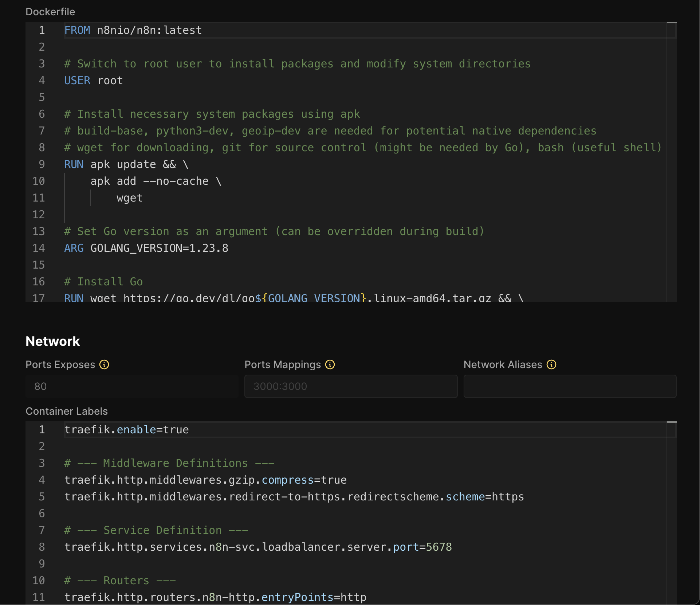Click the Dockerfile editor vertical scrollbar

672,162
